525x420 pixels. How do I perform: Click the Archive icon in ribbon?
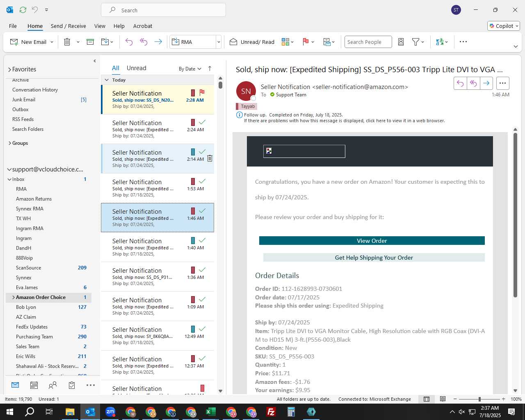(90, 42)
